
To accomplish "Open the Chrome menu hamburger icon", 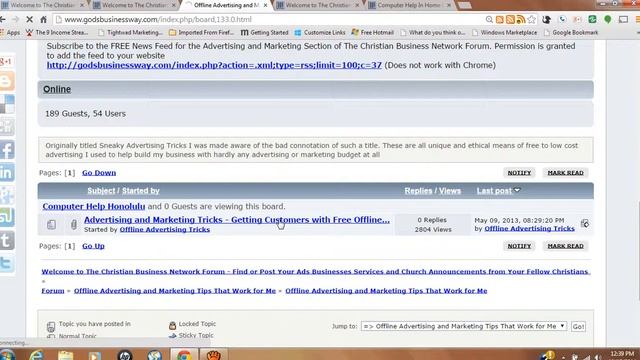I will pos(638,19).
